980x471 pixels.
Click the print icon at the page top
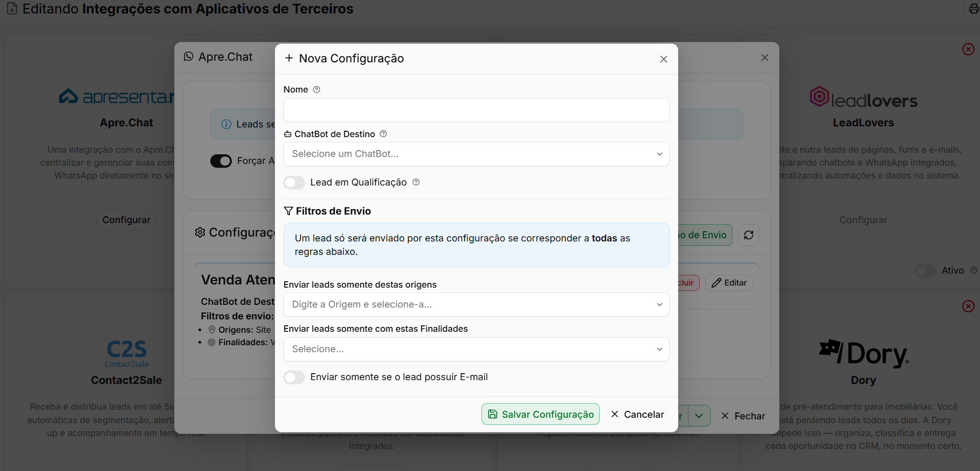(974, 9)
